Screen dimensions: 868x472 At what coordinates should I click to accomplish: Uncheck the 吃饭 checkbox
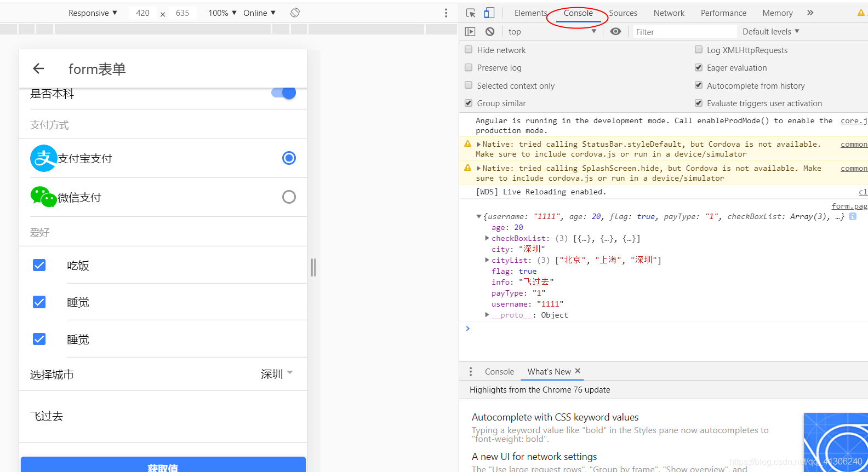39,265
